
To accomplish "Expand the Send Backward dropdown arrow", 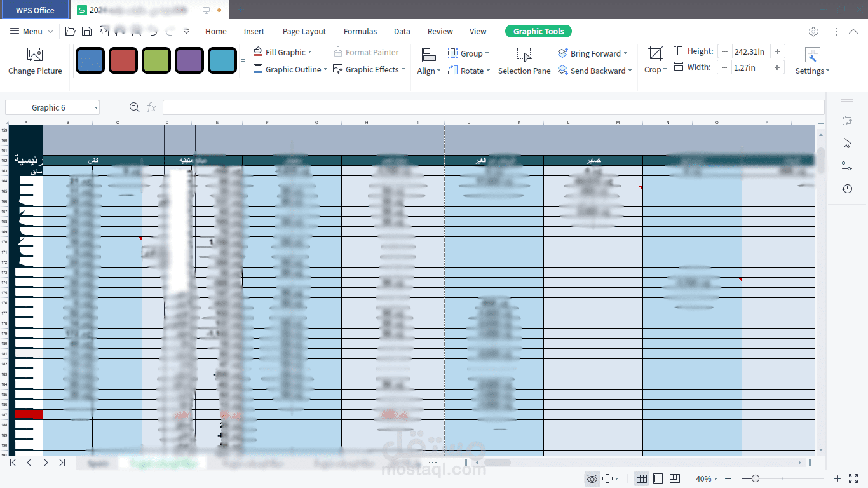I will pyautogui.click(x=630, y=71).
